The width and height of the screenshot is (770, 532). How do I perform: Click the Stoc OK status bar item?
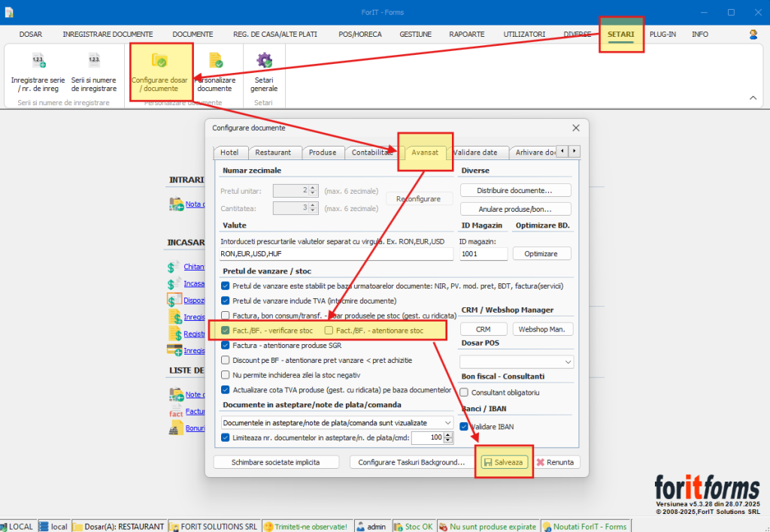(x=413, y=526)
